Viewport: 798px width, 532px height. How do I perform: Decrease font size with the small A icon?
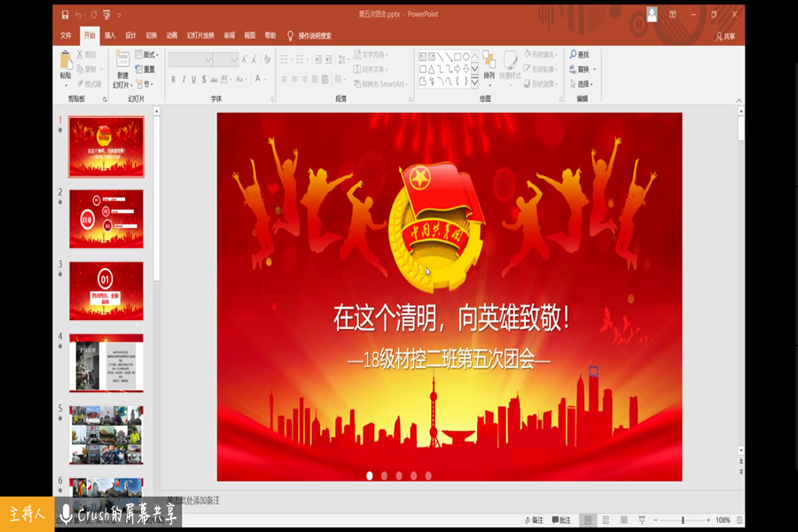[x=254, y=59]
